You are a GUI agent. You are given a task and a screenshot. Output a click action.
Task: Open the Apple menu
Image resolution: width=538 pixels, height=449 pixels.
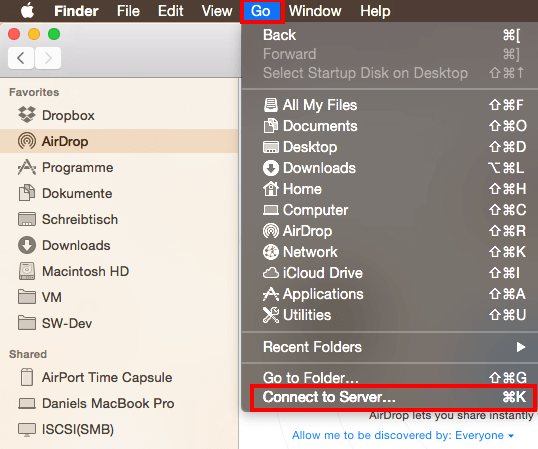point(27,11)
